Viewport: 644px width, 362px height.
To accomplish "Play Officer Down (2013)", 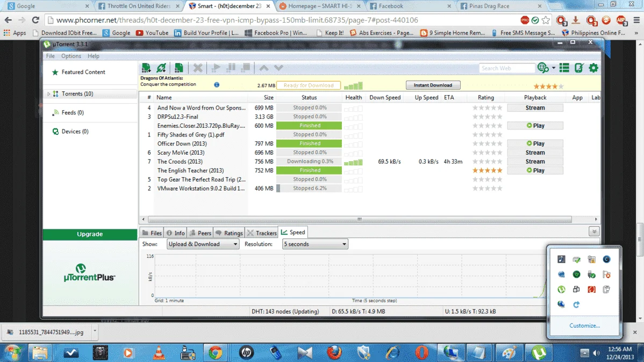I will tap(535, 143).
